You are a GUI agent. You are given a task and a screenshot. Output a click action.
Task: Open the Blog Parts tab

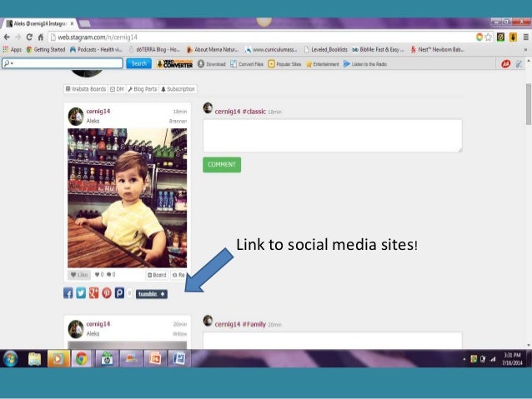[x=143, y=89]
